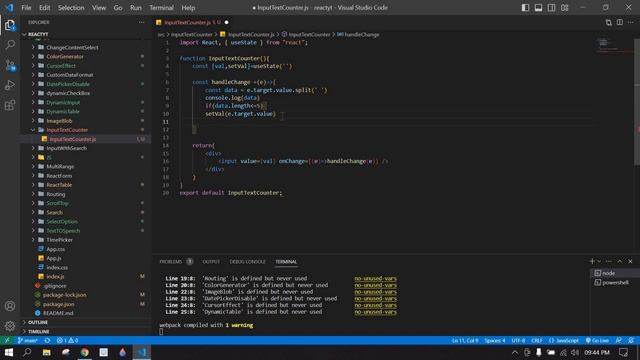Viewport: 640px width, 360px height.
Task: Toggle primary side bar layout icon
Action: pyautogui.click(x=525, y=8)
